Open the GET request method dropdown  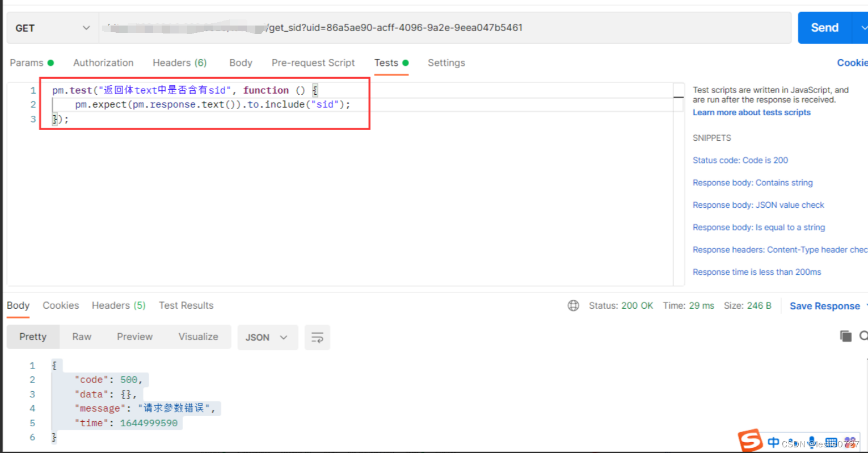coord(51,27)
